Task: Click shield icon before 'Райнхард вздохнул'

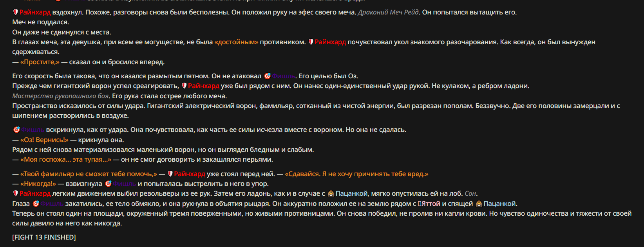Action: click(16, 13)
